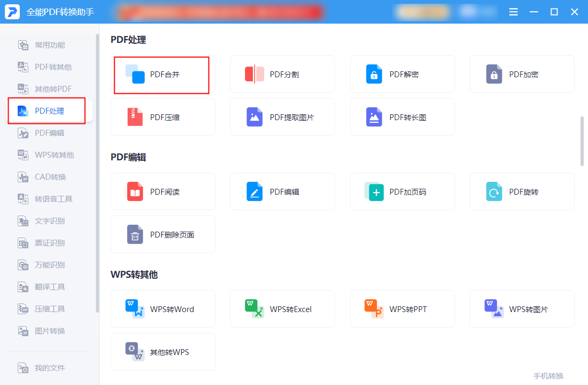Click the main content vertical scrollbar

click(x=582, y=141)
